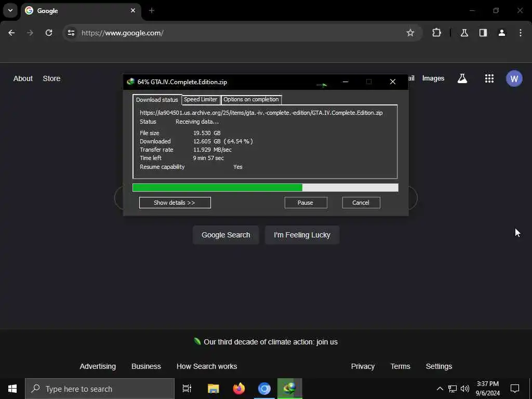Open the notification center icon

pyautogui.click(x=515, y=389)
